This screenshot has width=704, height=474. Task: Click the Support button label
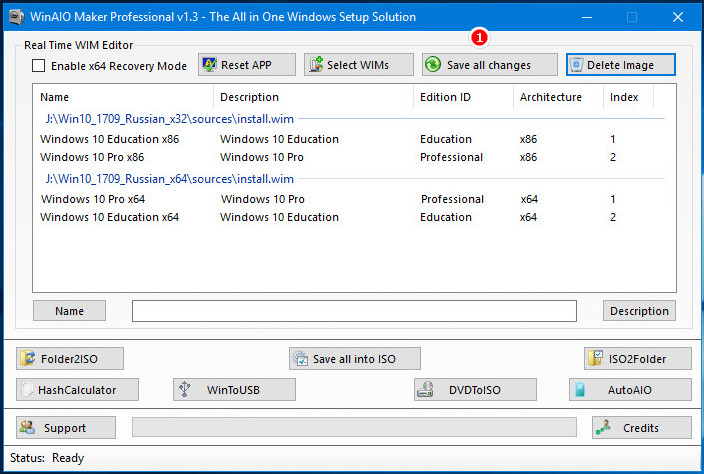click(65, 428)
